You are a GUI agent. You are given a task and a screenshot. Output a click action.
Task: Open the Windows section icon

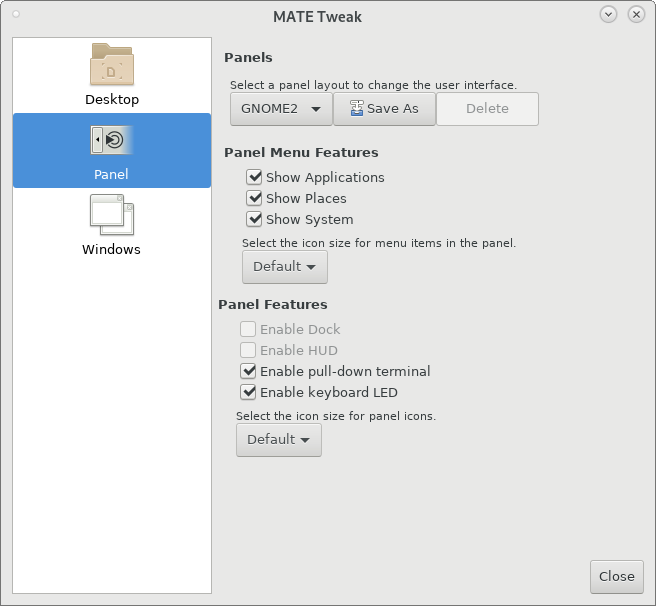112,215
